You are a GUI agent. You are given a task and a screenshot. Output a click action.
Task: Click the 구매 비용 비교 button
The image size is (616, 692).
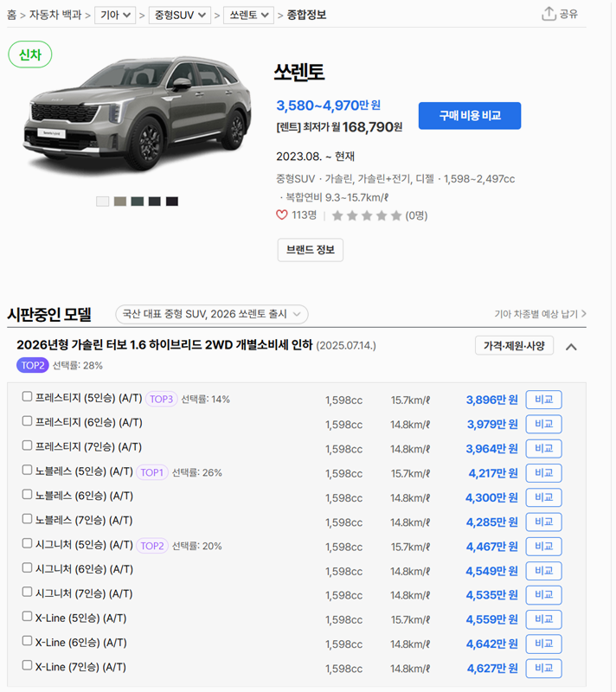click(470, 116)
